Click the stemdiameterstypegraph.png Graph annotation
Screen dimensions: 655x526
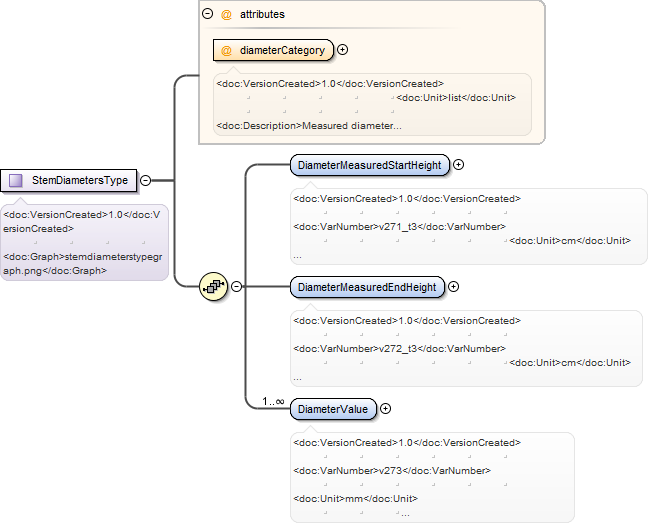(83, 264)
